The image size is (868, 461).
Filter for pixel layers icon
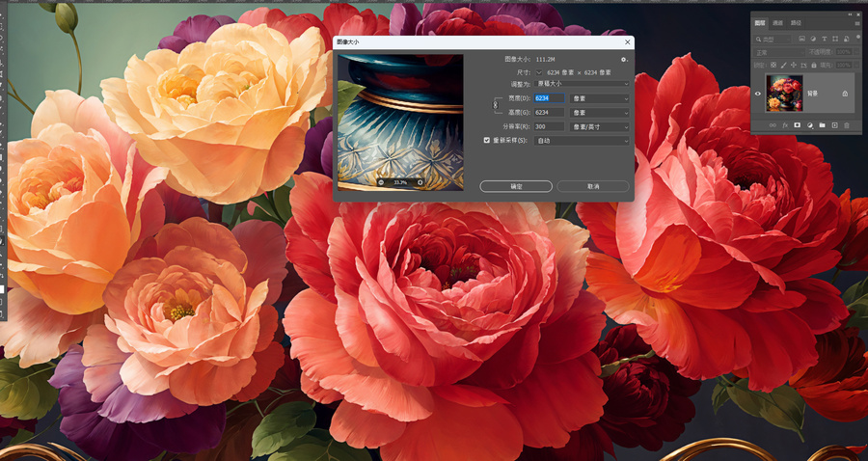point(801,39)
